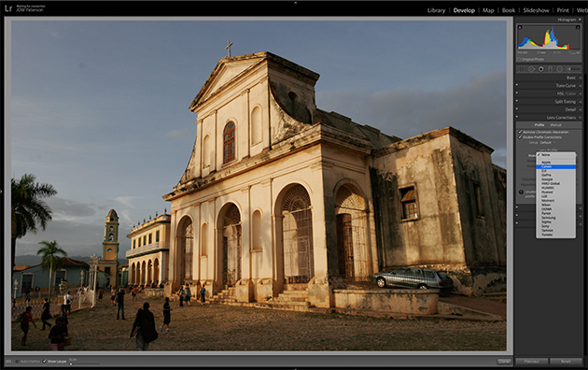Collapse the Lens Corrections panel

[581, 118]
